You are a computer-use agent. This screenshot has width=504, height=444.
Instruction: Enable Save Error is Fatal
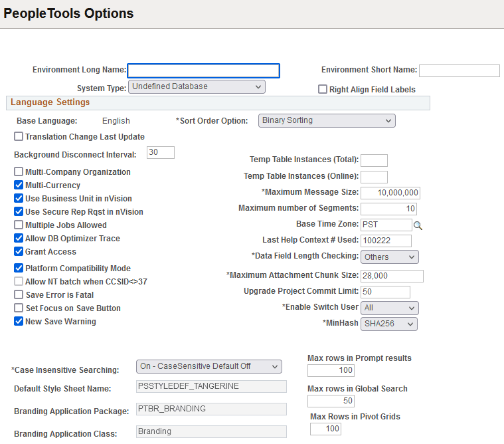[x=19, y=294]
